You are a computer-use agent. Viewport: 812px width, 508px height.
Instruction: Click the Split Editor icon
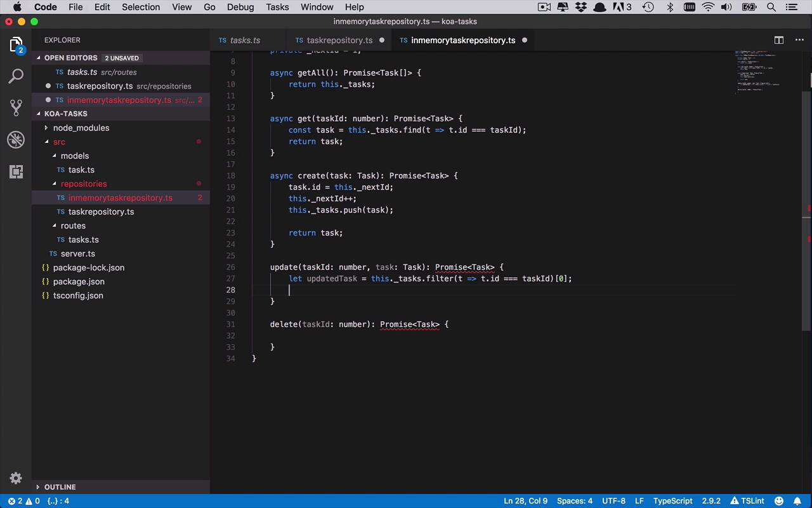pyautogui.click(x=779, y=40)
